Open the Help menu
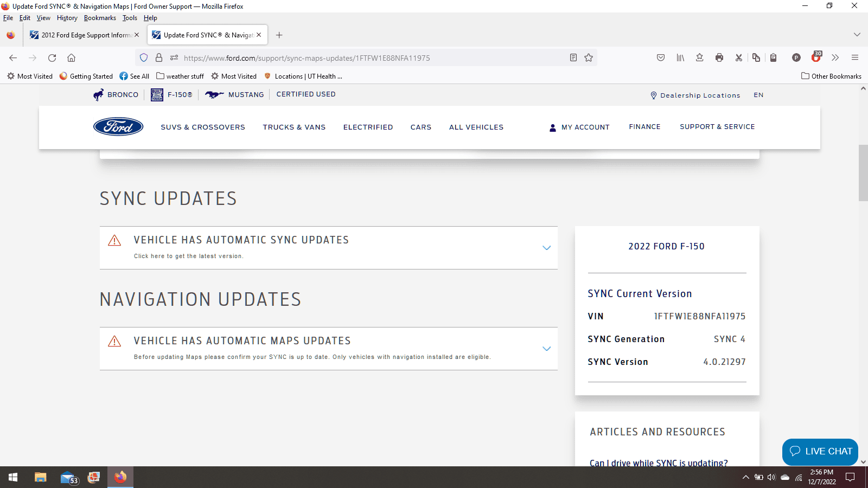 (x=150, y=18)
